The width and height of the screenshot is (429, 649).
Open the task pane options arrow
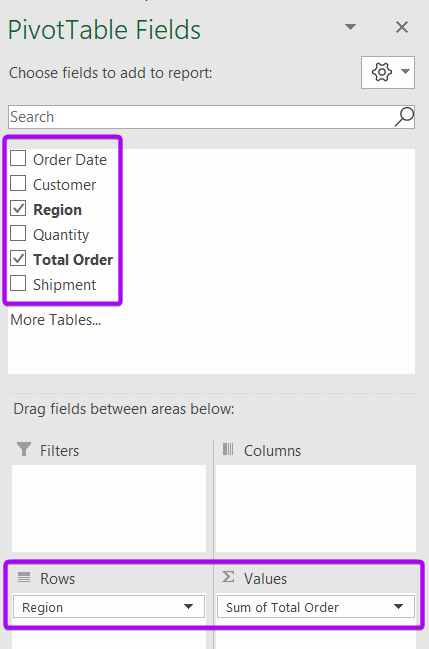[x=350, y=27]
